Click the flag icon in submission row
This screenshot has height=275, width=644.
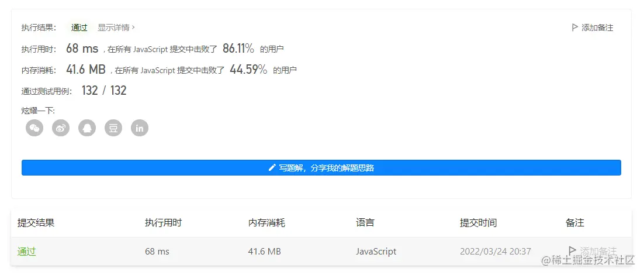pyautogui.click(x=572, y=250)
